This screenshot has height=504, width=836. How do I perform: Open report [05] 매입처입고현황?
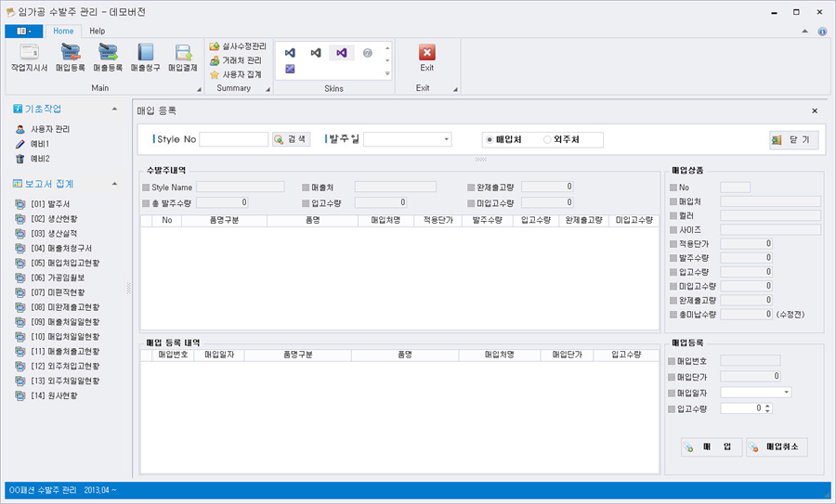[58, 264]
